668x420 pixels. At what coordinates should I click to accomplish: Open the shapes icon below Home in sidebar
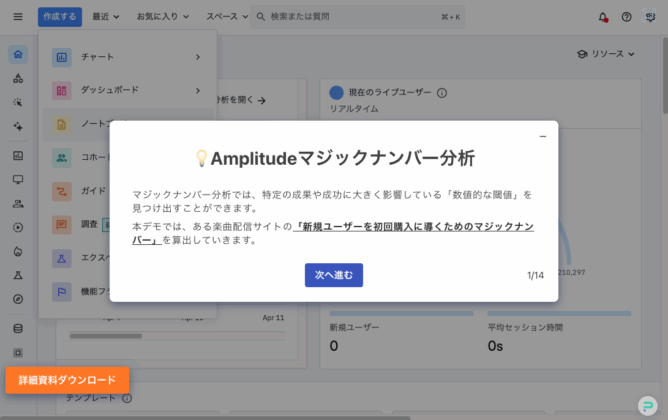click(18, 78)
